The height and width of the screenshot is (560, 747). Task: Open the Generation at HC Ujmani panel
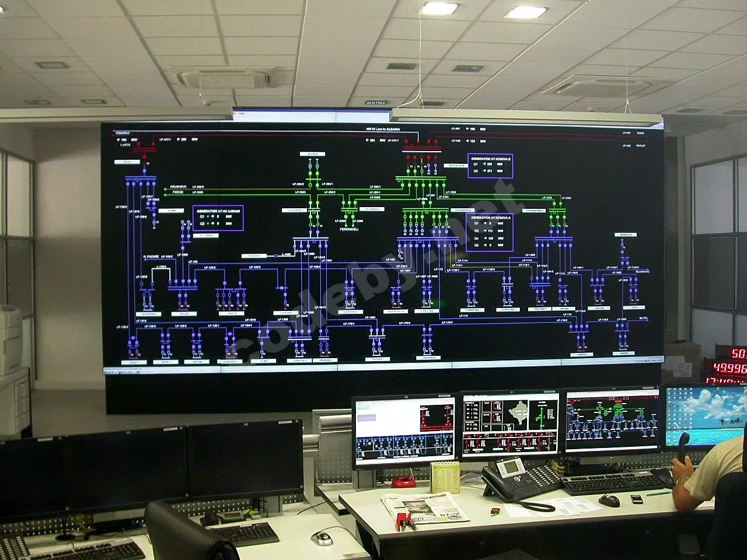tap(218, 217)
